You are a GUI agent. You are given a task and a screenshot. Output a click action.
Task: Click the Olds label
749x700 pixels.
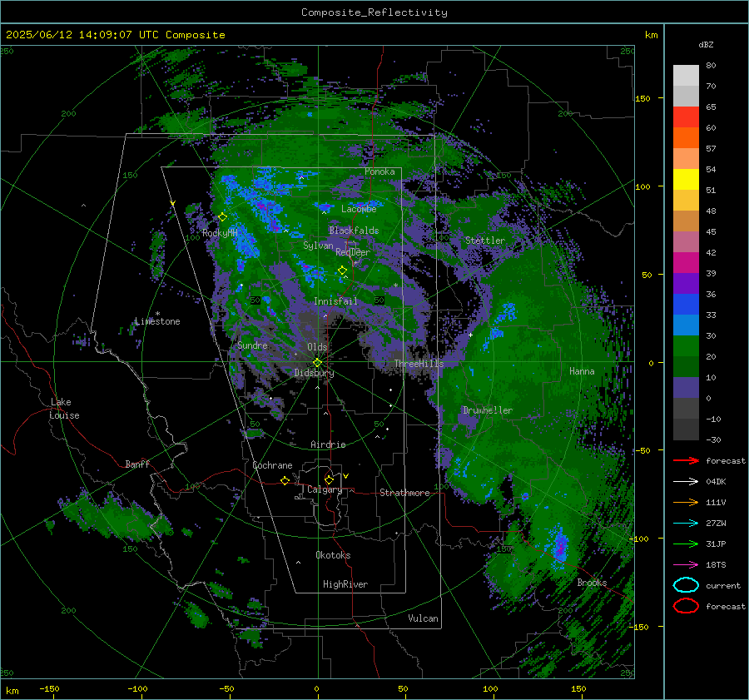[317, 347]
